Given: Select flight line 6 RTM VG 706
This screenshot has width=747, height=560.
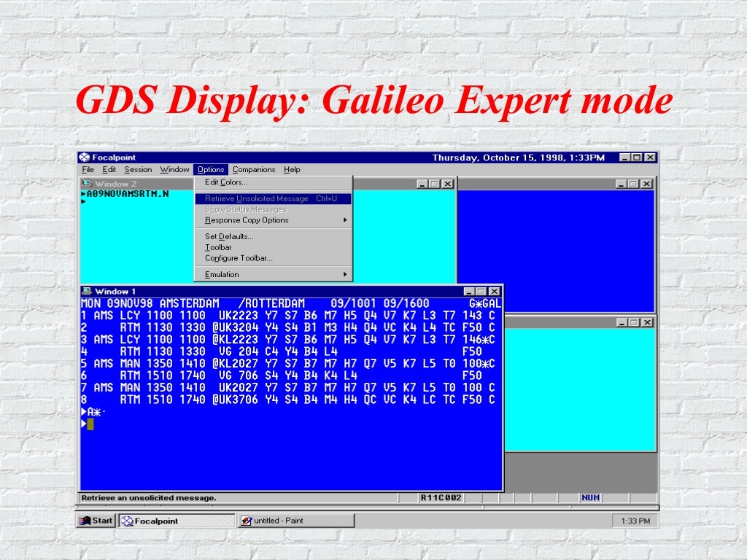Looking at the screenshot, I should pos(282,376).
